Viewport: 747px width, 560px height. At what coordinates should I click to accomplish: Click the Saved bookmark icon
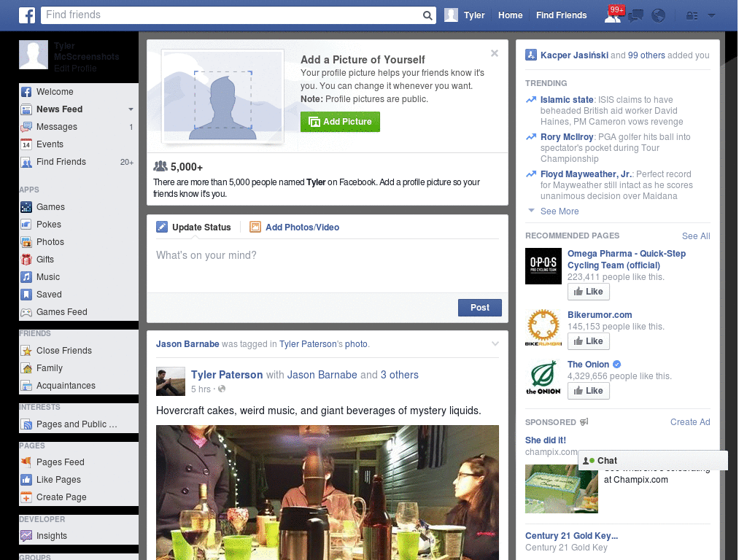[x=26, y=295]
